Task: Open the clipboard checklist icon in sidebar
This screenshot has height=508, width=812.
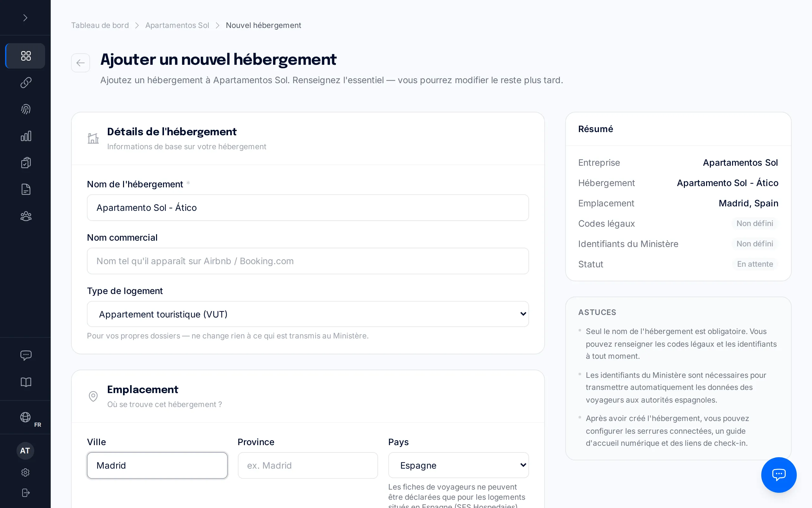Action: (25, 163)
